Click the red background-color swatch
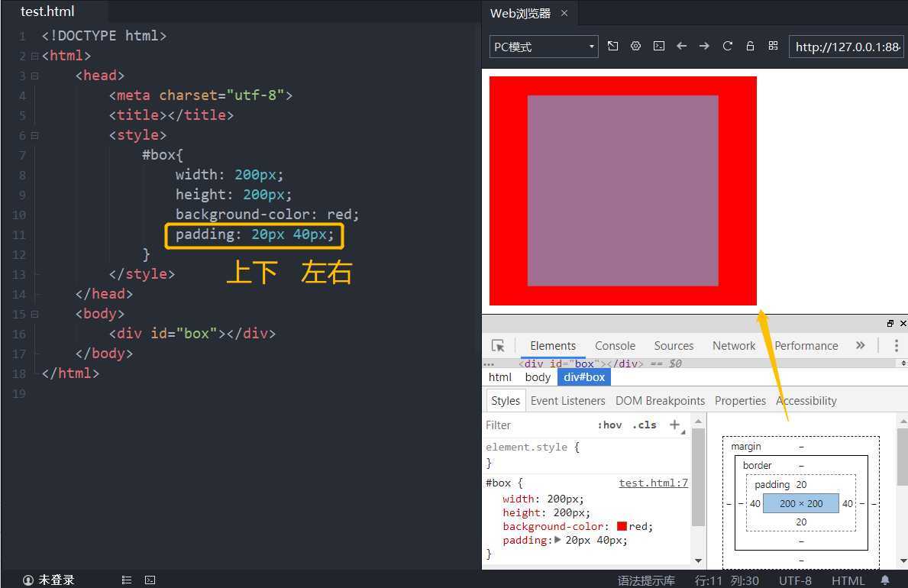 [x=622, y=526]
